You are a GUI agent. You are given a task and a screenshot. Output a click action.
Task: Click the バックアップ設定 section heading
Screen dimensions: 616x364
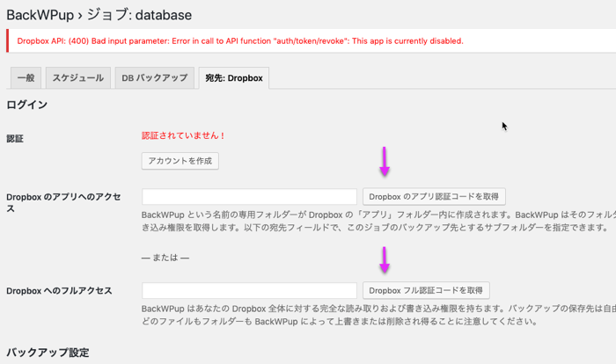(x=48, y=353)
